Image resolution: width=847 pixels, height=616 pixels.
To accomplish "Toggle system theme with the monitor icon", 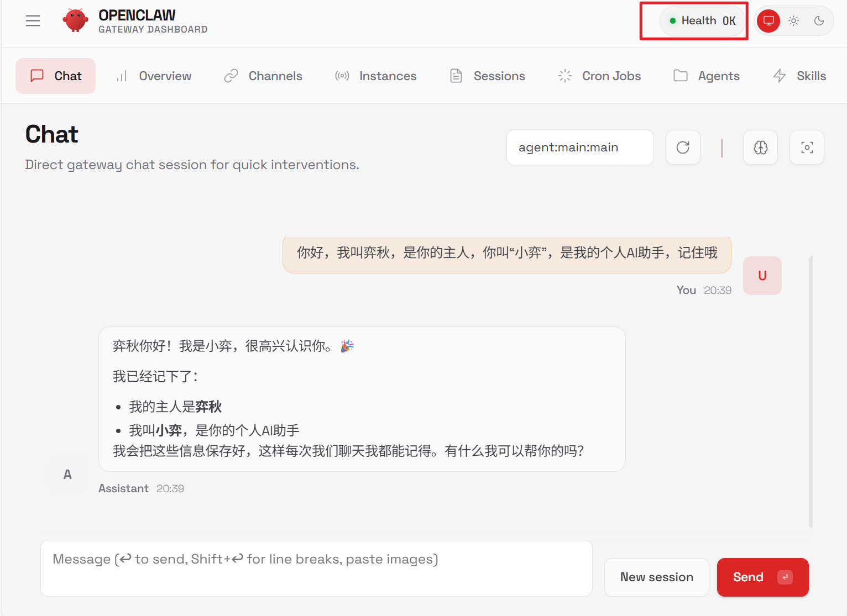I will (768, 20).
